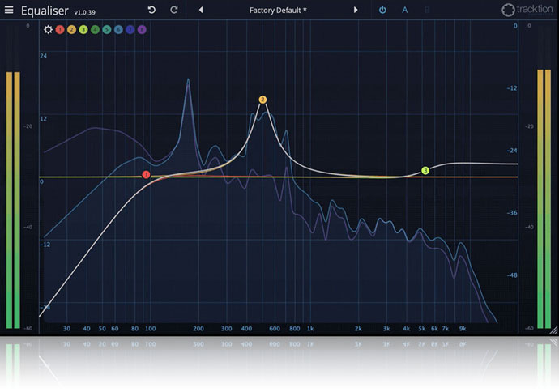559x392 pixels.
Task: Click the redo arrow icon
Action: click(173, 11)
